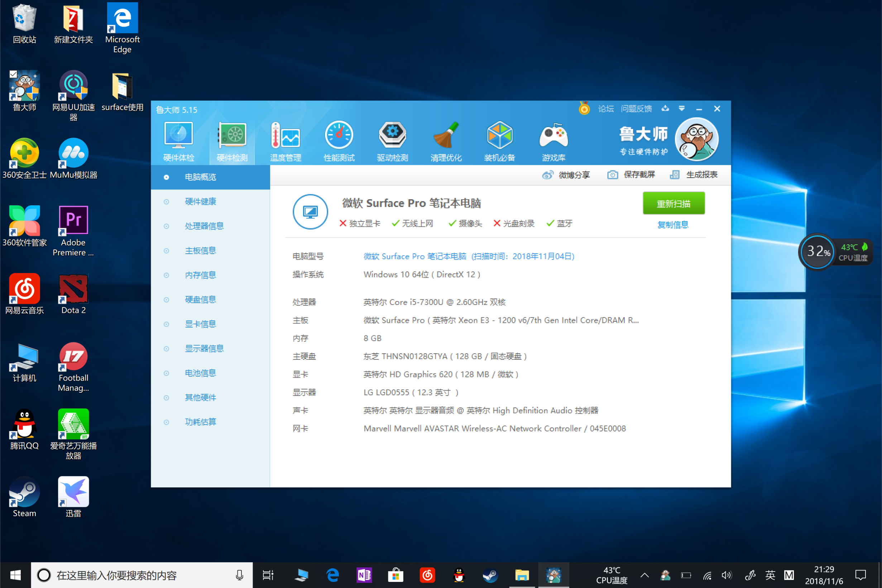
Task: Click 生成报表 to generate report
Action: tap(694, 175)
